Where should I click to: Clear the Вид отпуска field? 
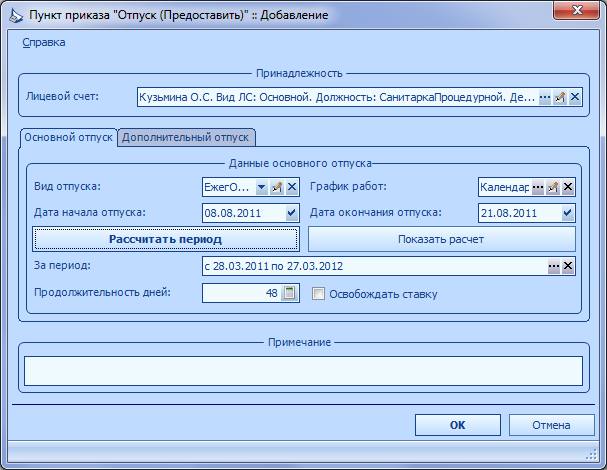[x=291, y=187]
